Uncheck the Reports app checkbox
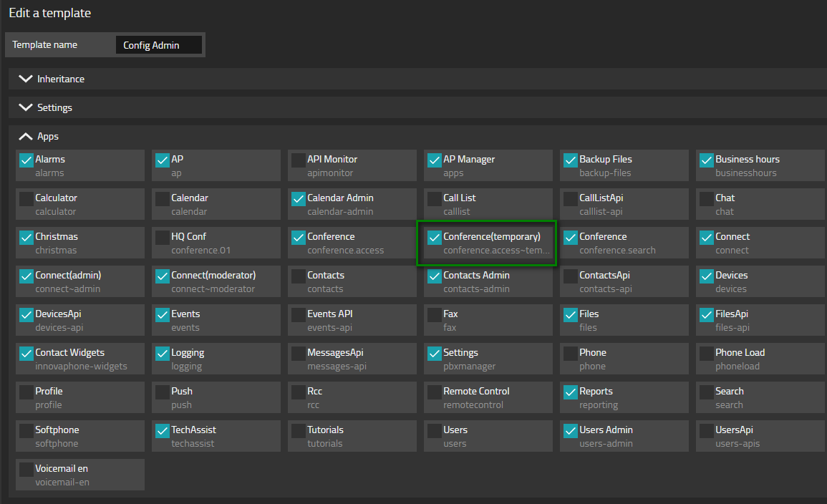 point(571,392)
